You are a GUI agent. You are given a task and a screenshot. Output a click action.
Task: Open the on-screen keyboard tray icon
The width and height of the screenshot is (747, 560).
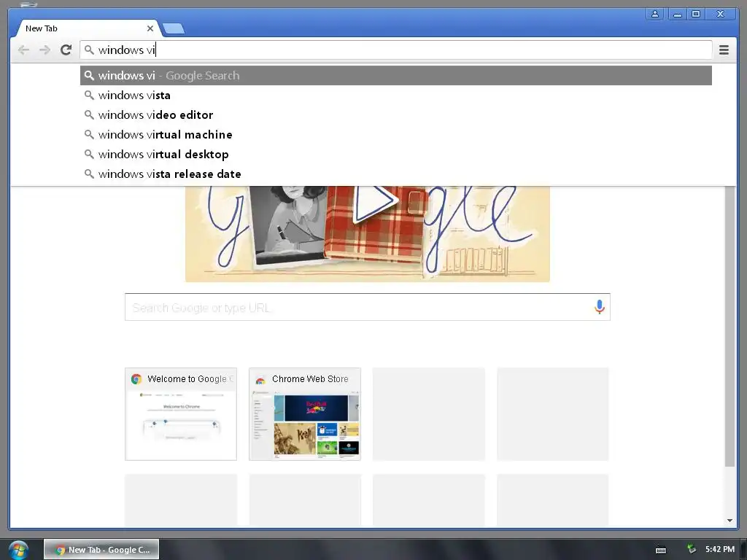661,550
